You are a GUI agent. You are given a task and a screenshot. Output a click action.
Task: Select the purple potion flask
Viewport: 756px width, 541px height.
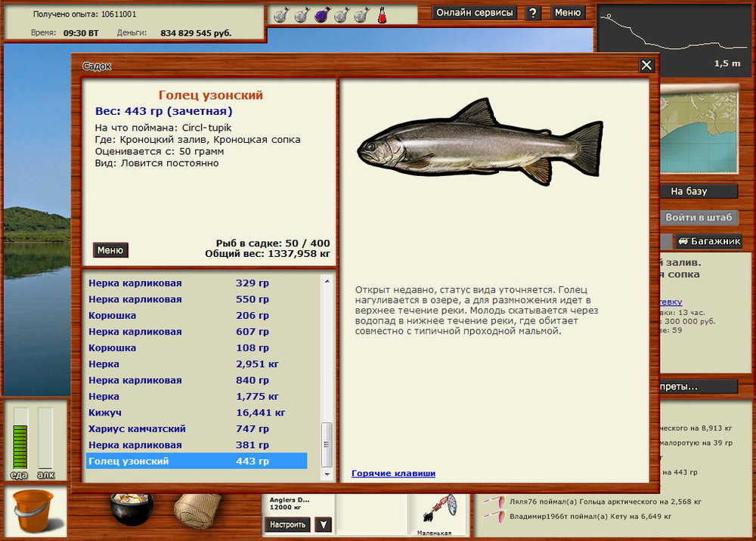tap(321, 14)
